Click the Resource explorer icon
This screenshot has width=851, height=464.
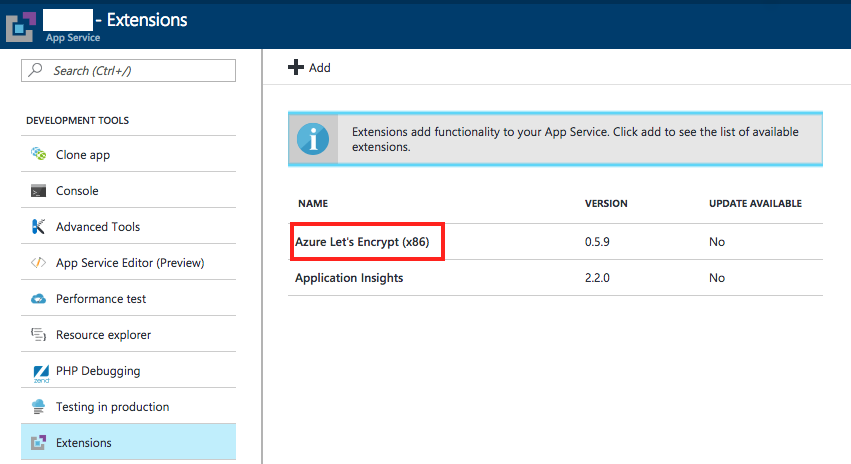point(39,334)
